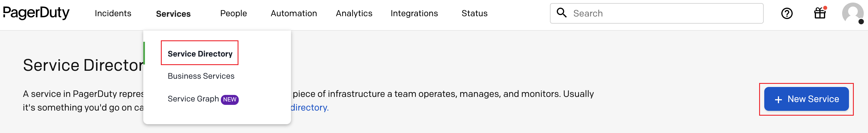Click the NEW badge beside Service Graph
Viewport: 868px width, 133px height.
229,100
